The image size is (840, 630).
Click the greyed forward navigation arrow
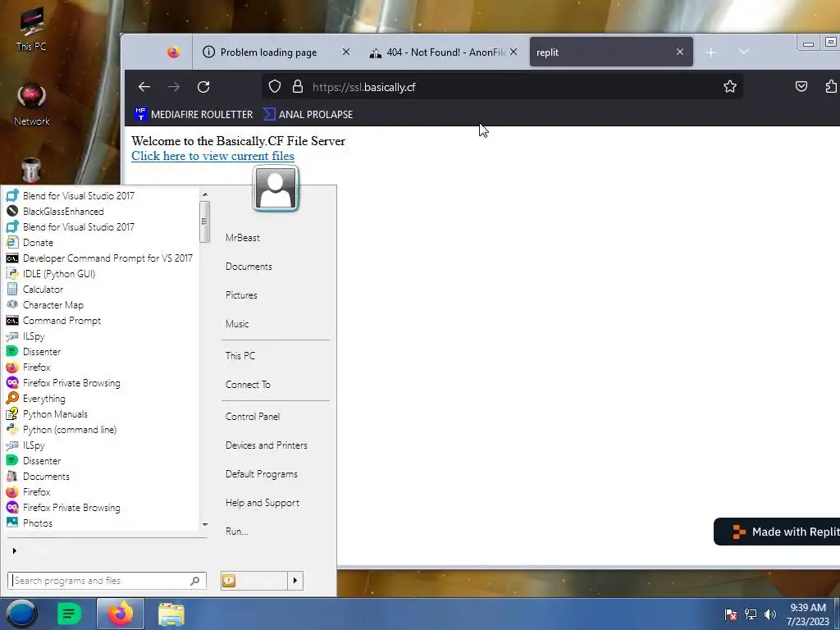tap(174, 87)
